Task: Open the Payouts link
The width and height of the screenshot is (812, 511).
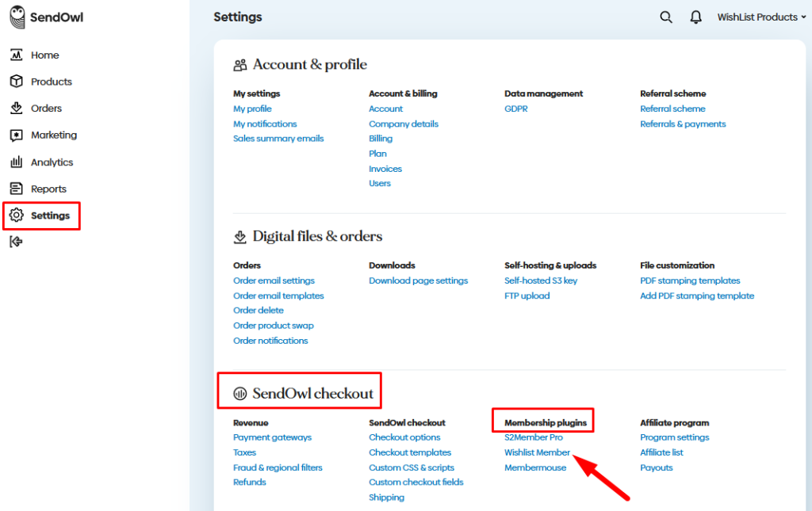Action: 657,467
